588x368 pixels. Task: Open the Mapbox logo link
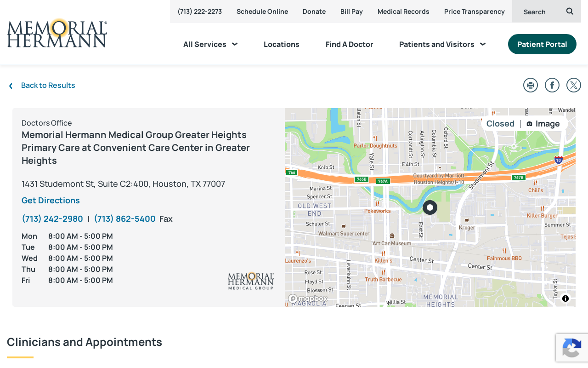(x=308, y=299)
